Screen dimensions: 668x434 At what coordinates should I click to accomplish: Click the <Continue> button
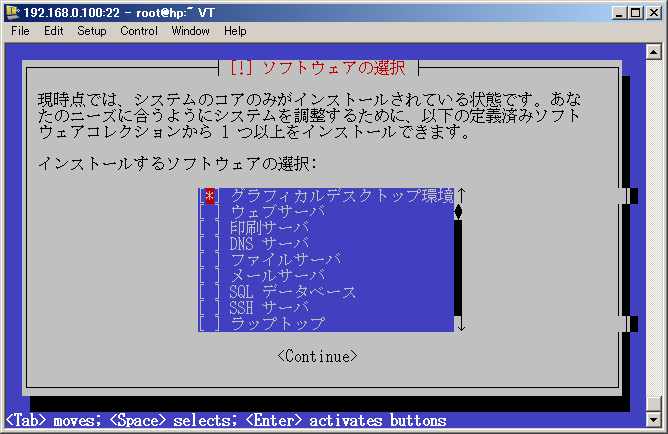point(317,356)
